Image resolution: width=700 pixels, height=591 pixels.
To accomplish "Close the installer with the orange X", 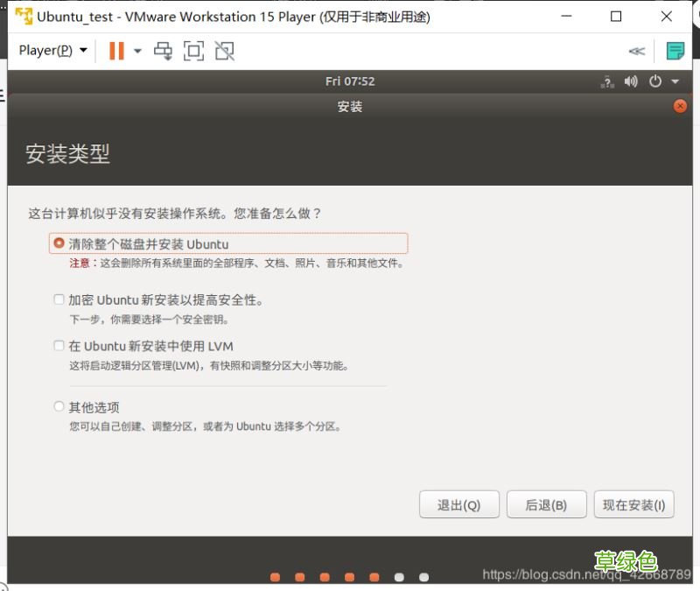I will (x=680, y=106).
